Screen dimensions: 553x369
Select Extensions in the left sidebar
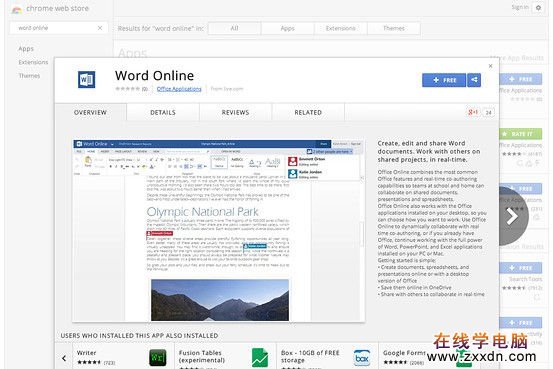pyautogui.click(x=33, y=62)
